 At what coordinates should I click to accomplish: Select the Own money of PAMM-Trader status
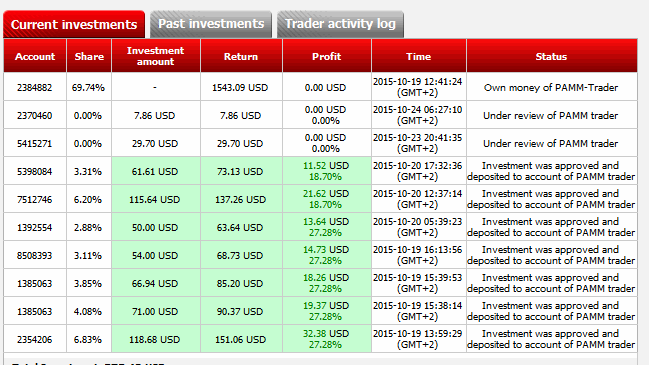551,88
